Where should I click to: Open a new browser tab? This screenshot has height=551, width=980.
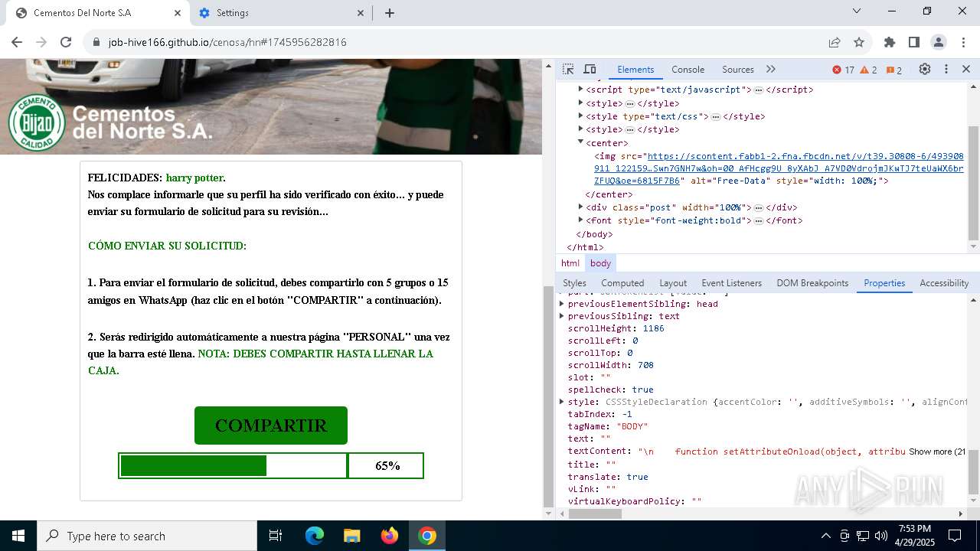(x=390, y=13)
